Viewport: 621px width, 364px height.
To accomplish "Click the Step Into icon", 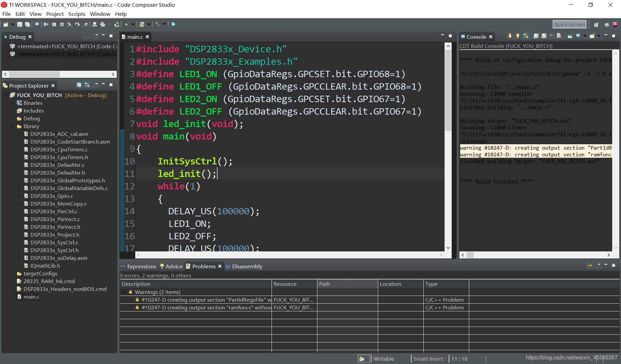I will coord(69,24).
